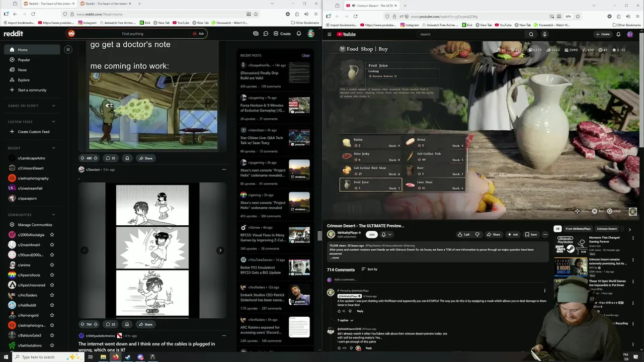The image size is (644, 362).
Task: Open Home in Reddit sidebar
Action: (32, 50)
